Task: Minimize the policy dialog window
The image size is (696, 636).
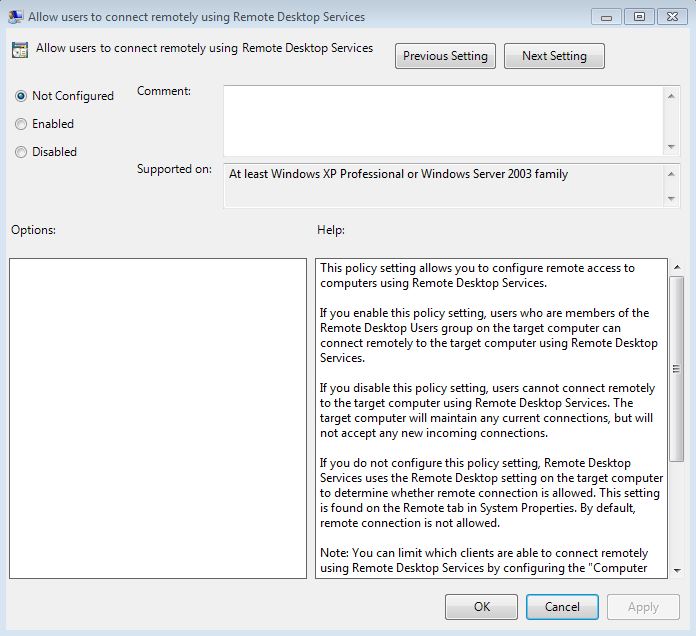Action: point(606,17)
